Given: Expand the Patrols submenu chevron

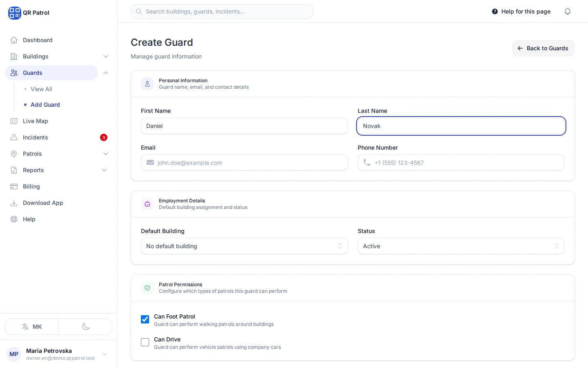Looking at the screenshot, I should [x=106, y=154].
